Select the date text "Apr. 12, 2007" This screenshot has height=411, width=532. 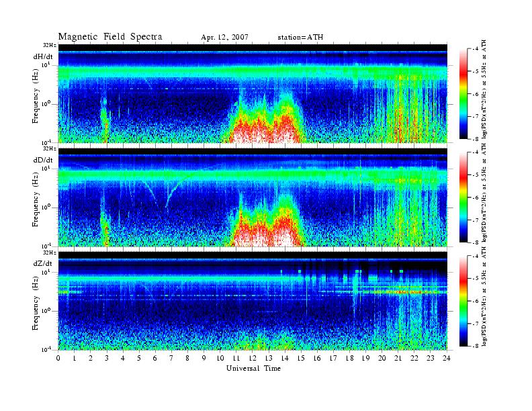[224, 38]
